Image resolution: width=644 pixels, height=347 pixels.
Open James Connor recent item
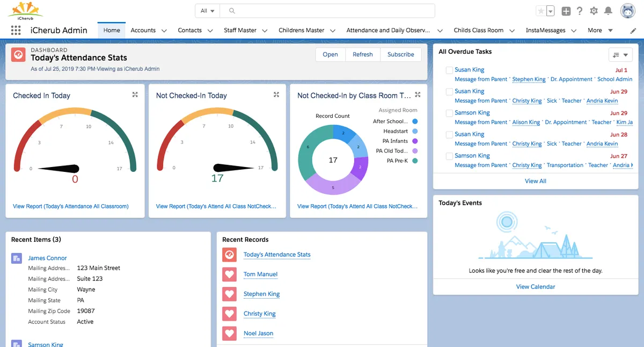click(x=47, y=258)
